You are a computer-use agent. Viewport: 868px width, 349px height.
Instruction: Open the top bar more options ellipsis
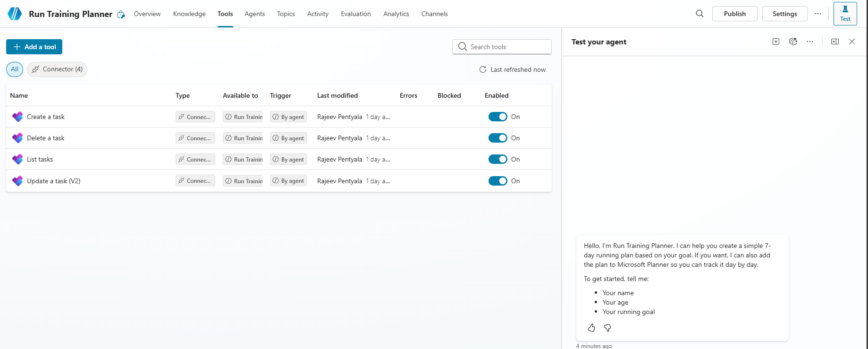[818, 14]
